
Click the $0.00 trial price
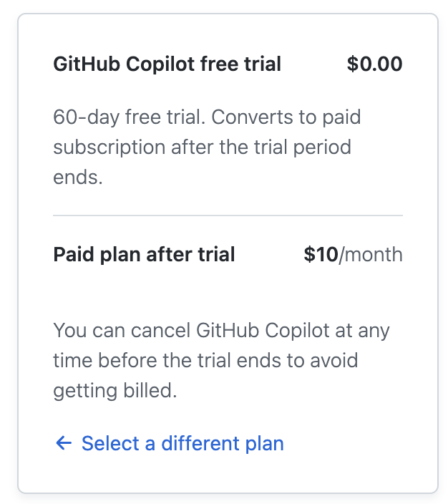point(374,64)
